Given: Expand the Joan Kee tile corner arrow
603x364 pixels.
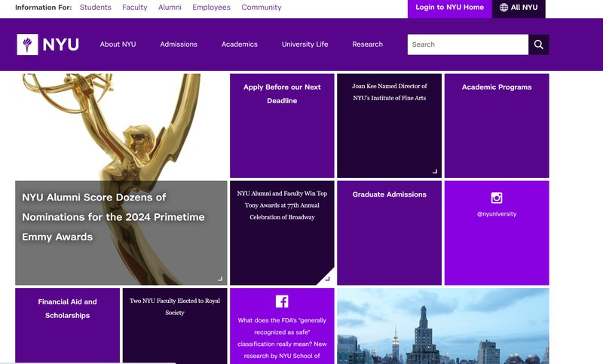Looking at the screenshot, I should pyautogui.click(x=435, y=171).
